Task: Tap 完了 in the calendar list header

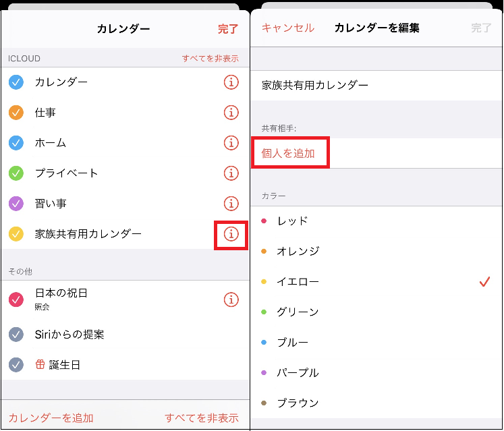Action: 228,29
